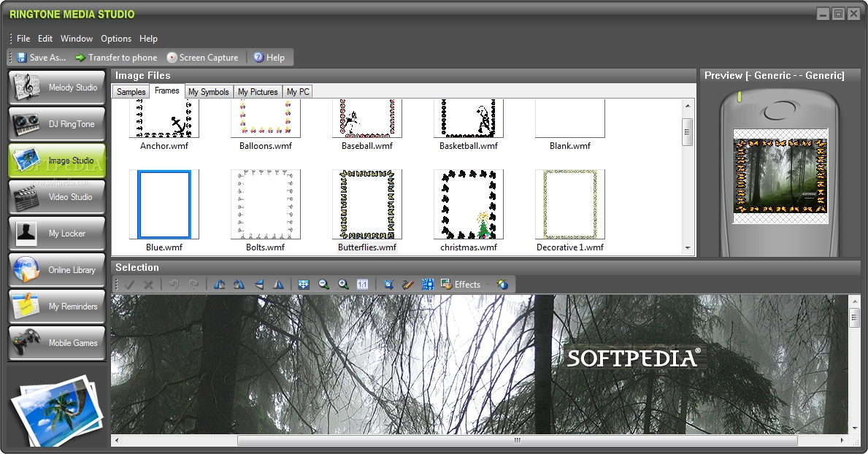Image resolution: width=868 pixels, height=454 pixels.
Task: Select the Bolts.wmf frame thumbnail
Action: pos(266,204)
